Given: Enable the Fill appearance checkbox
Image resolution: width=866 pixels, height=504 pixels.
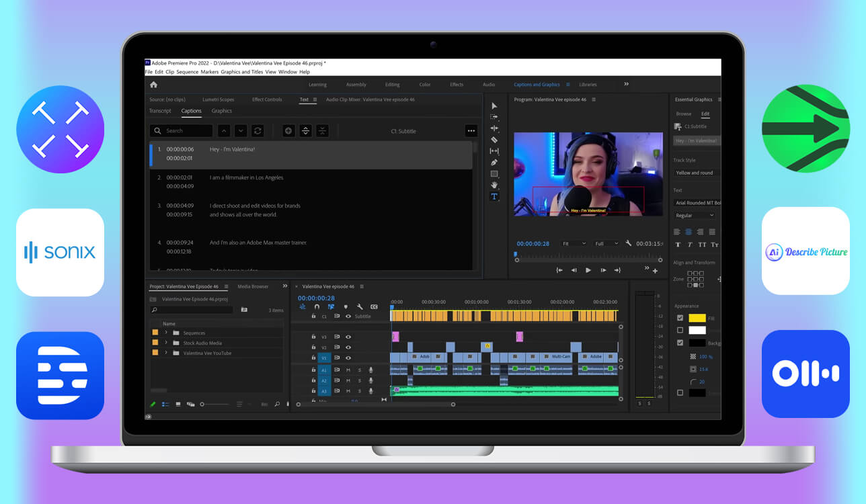Looking at the screenshot, I should tap(680, 318).
